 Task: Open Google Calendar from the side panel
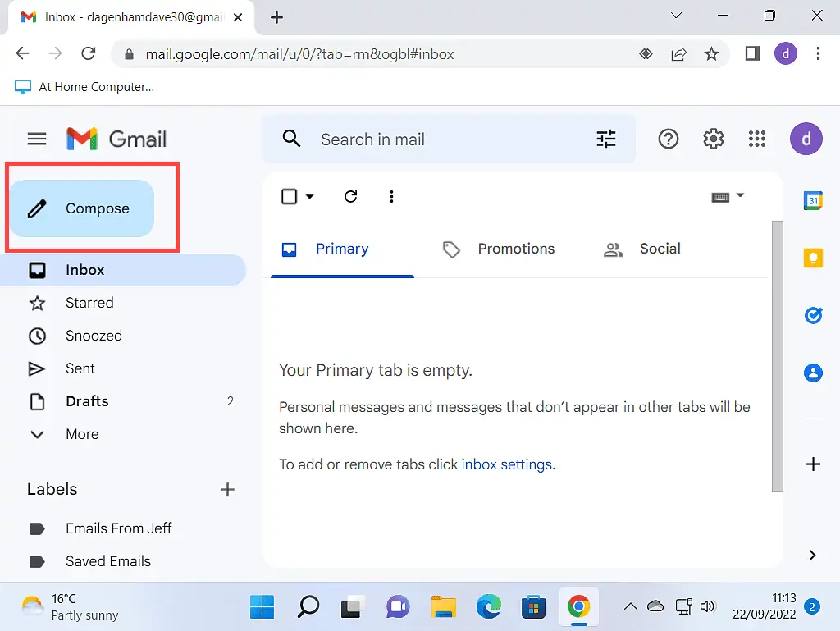click(813, 199)
